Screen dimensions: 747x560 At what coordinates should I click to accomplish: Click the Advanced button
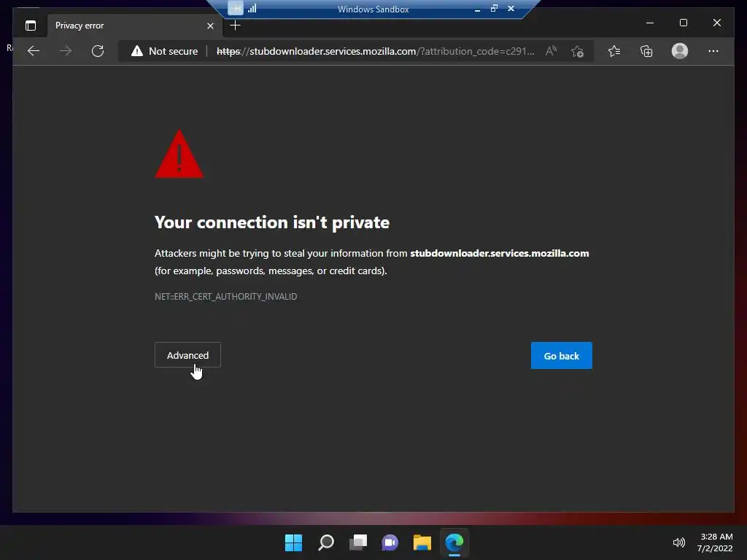pyautogui.click(x=187, y=355)
